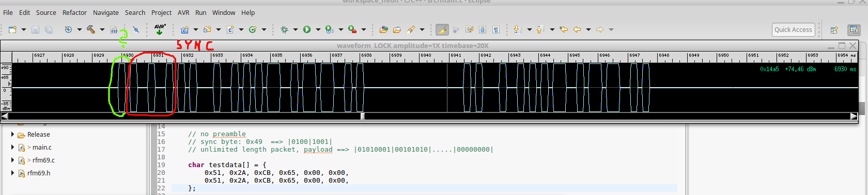Open the Project menu
The width and height of the screenshot is (868, 195).
[x=161, y=12]
